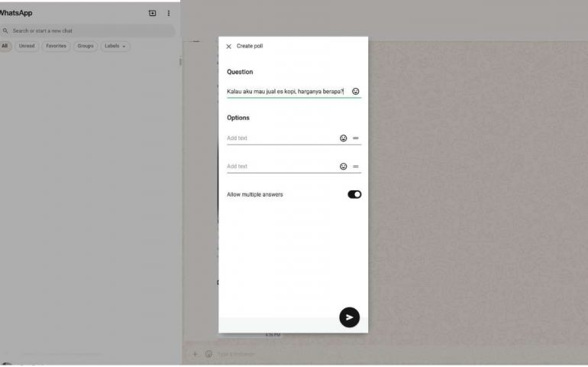Open the three-dot menu in sidebar header
This screenshot has height=367, width=588.
169,13
